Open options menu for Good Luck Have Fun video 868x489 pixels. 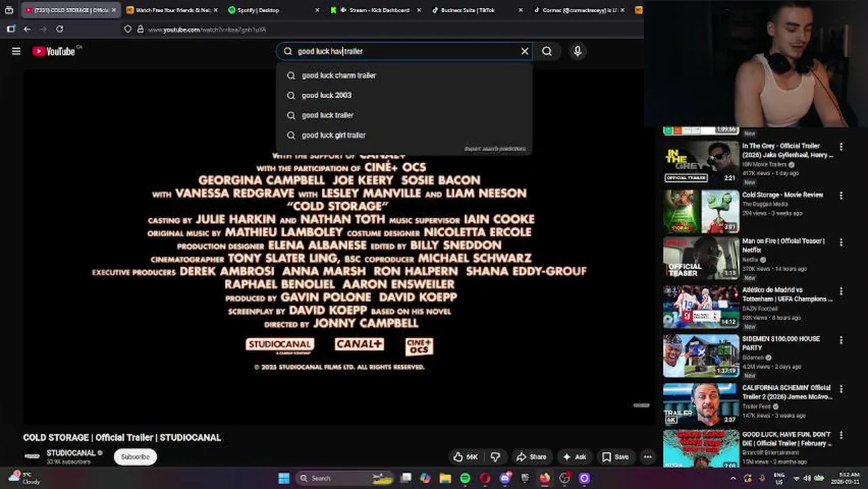(x=841, y=435)
